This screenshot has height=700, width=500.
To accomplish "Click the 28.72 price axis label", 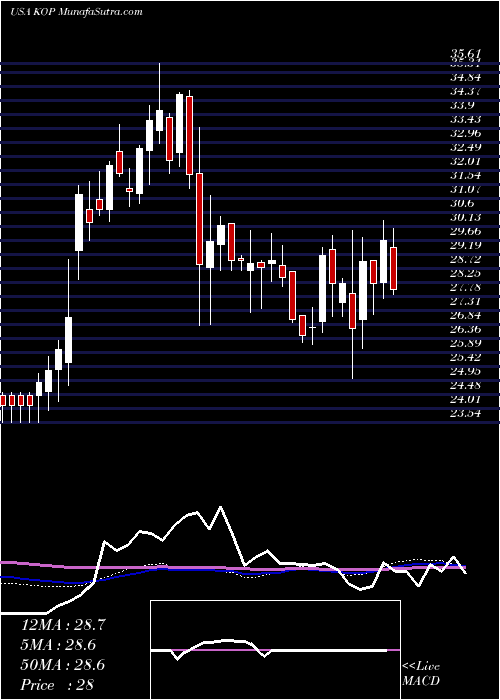I will point(467,259).
